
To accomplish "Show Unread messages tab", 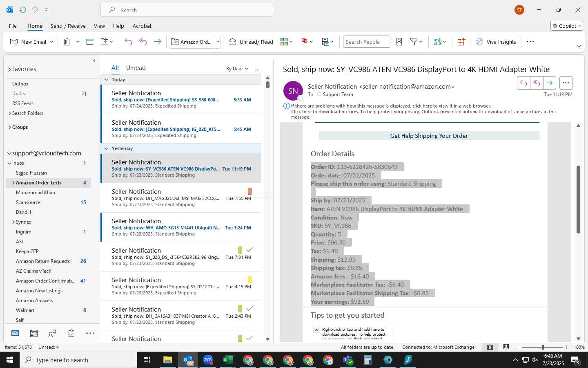I will click(x=136, y=68).
